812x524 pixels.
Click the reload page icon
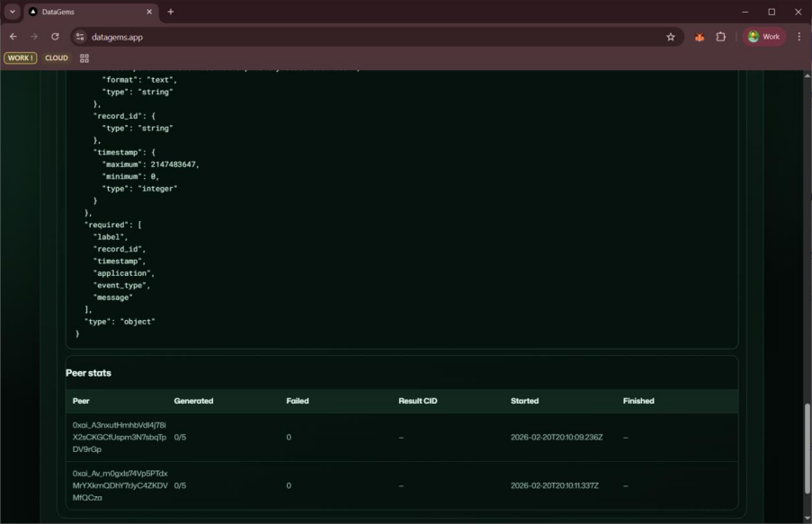pyautogui.click(x=55, y=39)
